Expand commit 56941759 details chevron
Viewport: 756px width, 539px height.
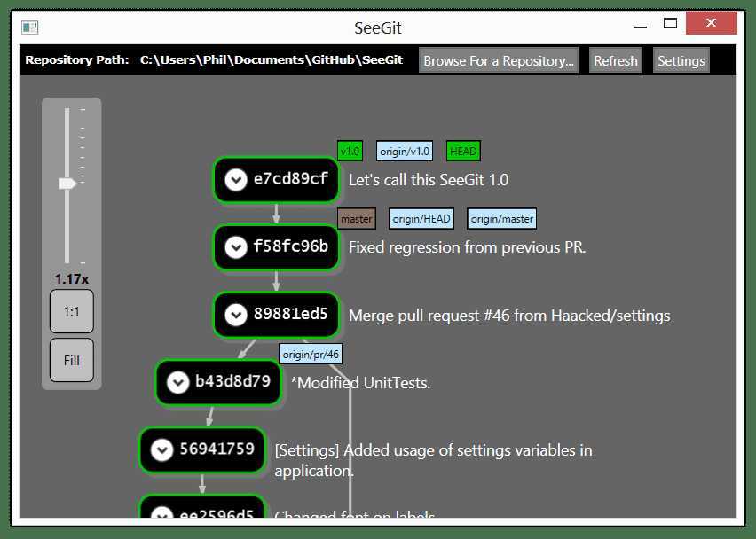coord(161,449)
